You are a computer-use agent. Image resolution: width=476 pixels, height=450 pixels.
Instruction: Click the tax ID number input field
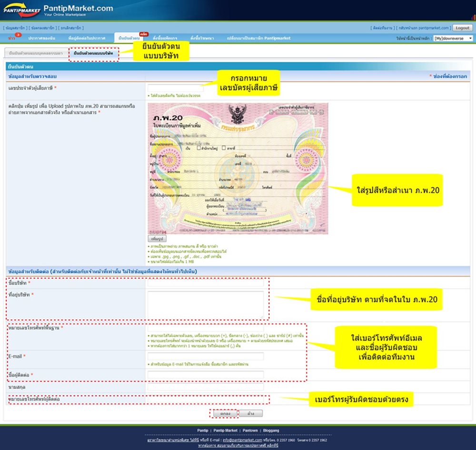[x=175, y=88]
